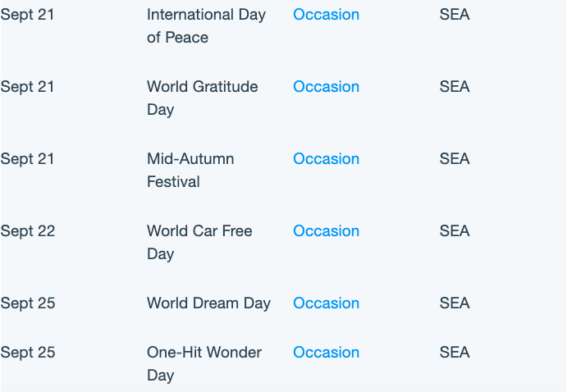Select the SEA region in World Car Free Day row
This screenshot has height=392, width=567.
click(x=455, y=231)
